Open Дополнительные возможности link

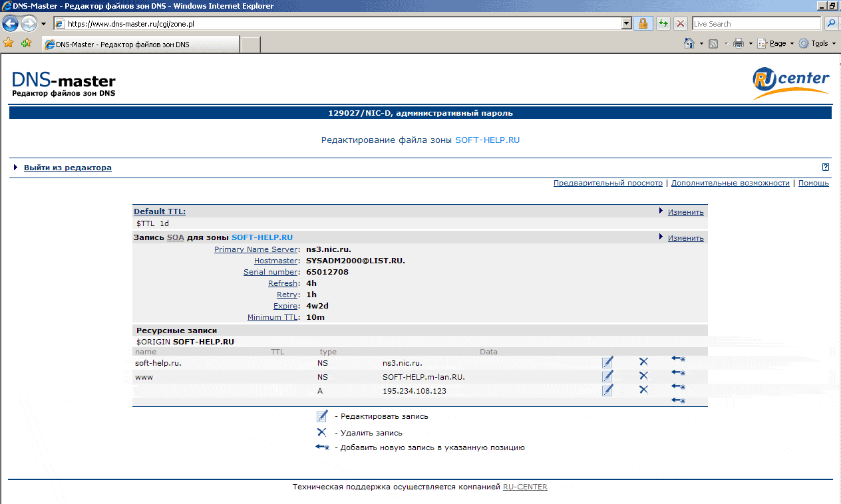(x=730, y=183)
